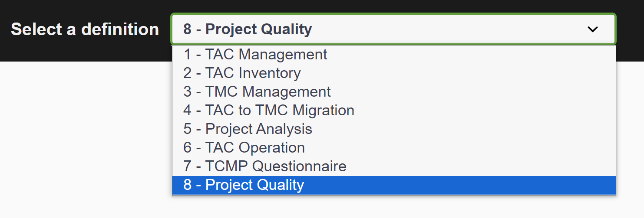Pick 7 - TCMP Questionnaire from dropdown
The width and height of the screenshot is (644, 218).
(x=265, y=166)
